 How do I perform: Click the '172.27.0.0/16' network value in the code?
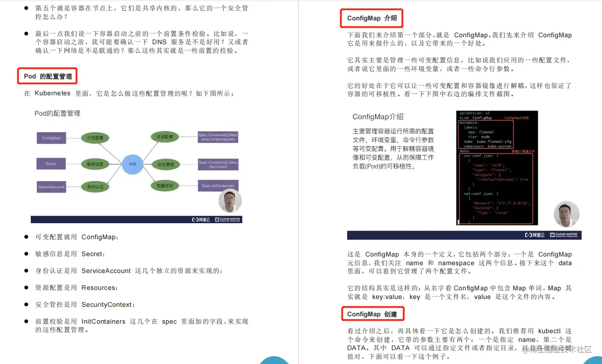tap(511, 203)
